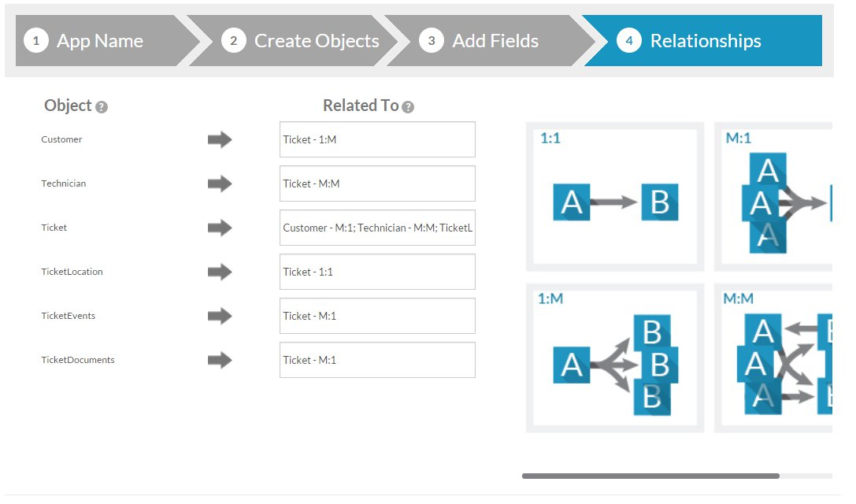Edit the Technician relationship field

pos(377,184)
